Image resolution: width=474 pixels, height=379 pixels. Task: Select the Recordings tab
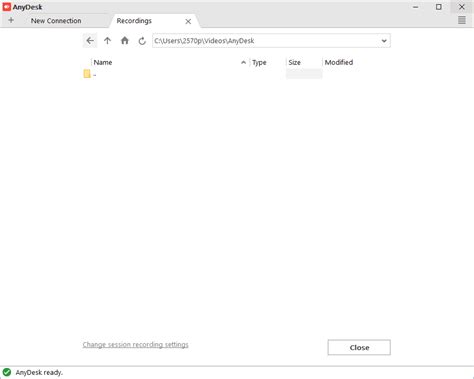pyautogui.click(x=134, y=21)
